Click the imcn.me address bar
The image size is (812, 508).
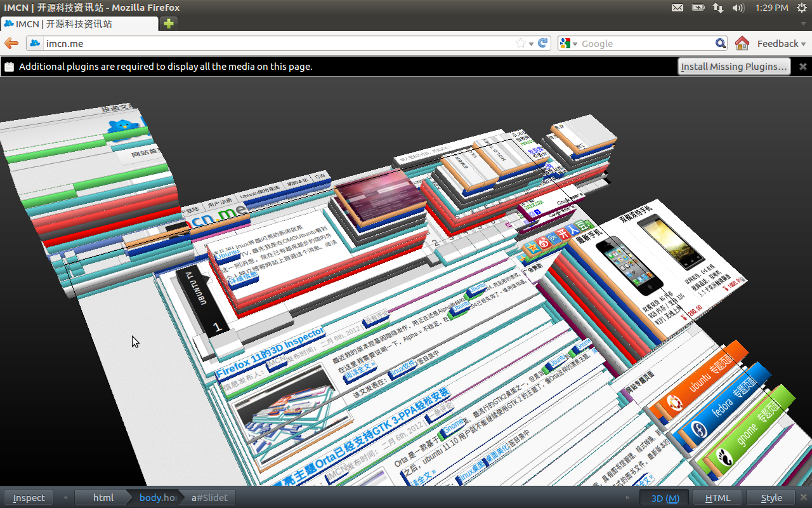coord(279,43)
